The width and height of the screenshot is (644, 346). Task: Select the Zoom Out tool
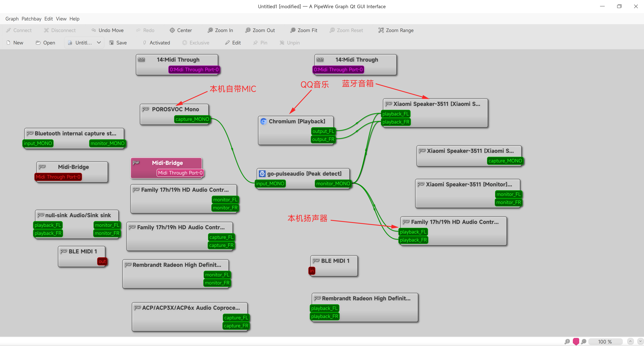pyautogui.click(x=260, y=30)
